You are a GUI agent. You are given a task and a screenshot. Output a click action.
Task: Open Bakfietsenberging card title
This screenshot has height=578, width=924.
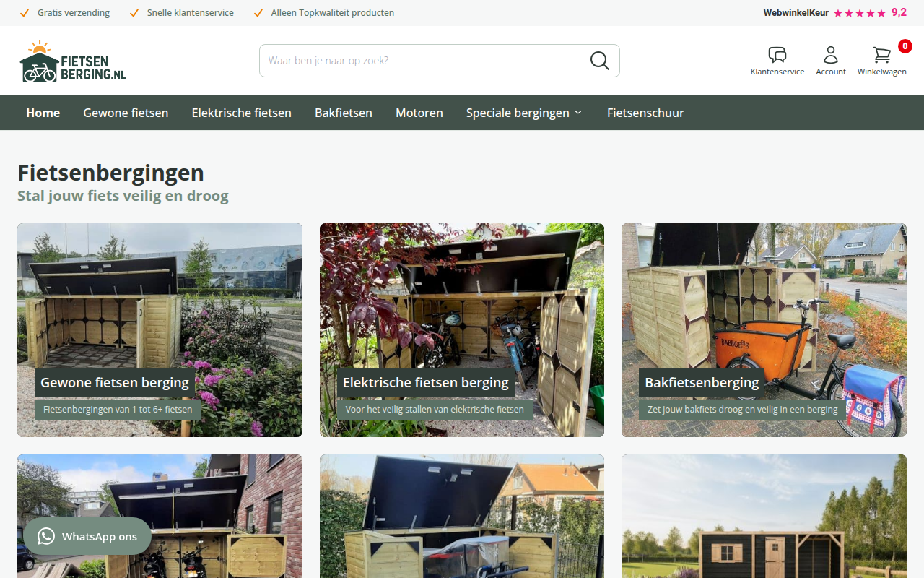(702, 382)
